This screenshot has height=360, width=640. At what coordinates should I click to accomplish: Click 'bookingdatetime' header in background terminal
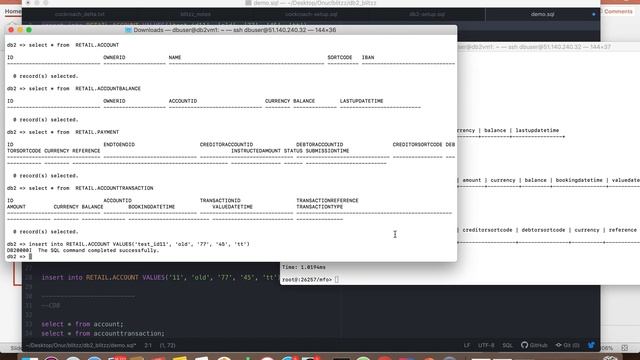pos(579,180)
